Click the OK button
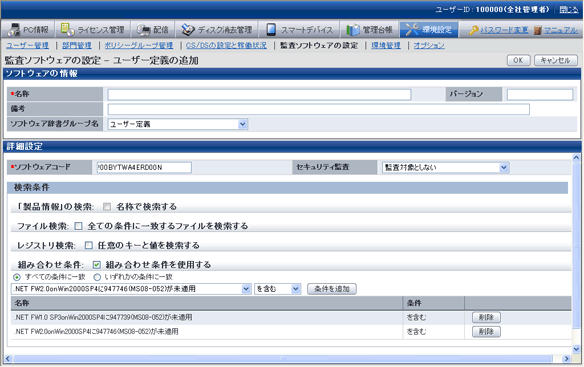 point(518,60)
